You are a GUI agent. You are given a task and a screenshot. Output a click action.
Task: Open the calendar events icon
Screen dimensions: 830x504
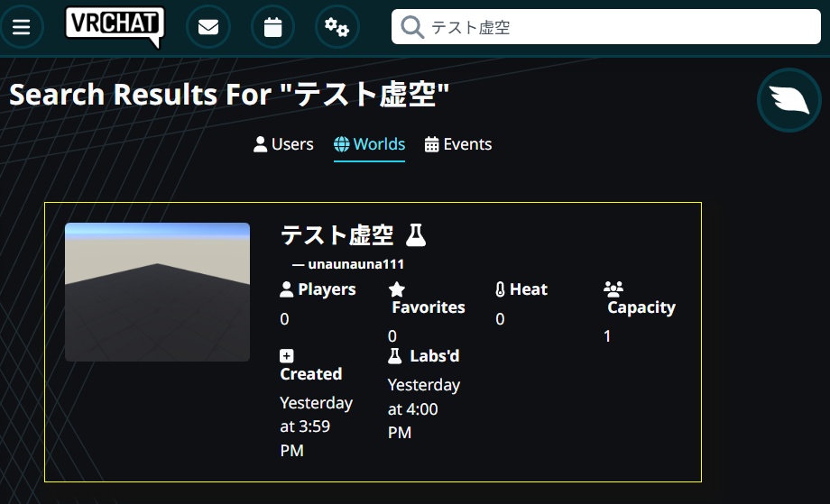pos(272,27)
